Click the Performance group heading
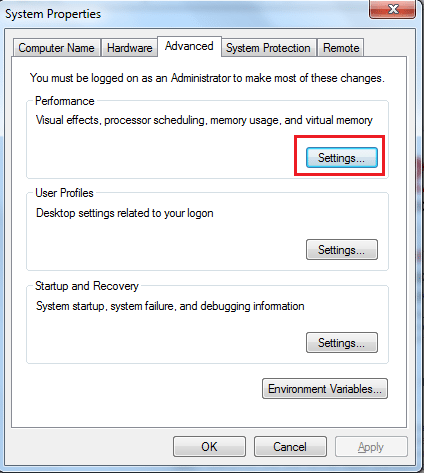424x473 pixels. click(65, 101)
